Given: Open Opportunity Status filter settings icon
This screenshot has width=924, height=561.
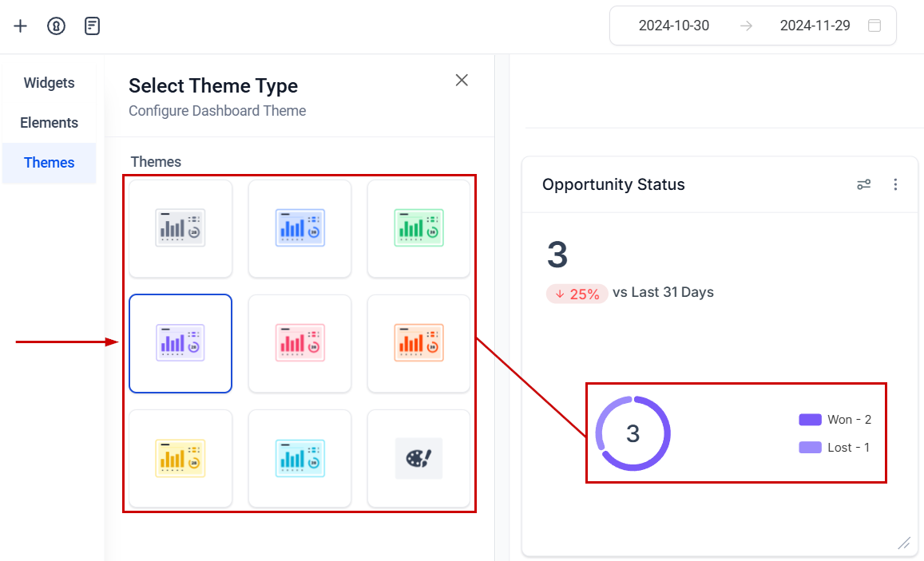Looking at the screenshot, I should 863,184.
